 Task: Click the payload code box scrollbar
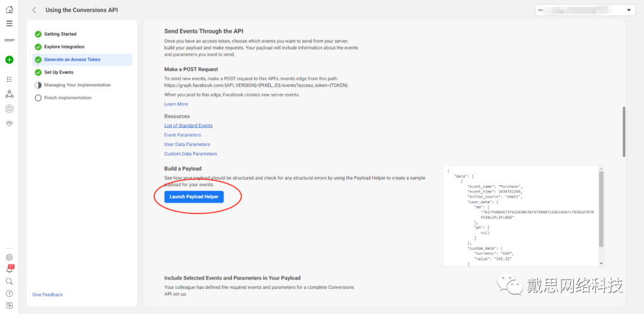click(x=602, y=209)
